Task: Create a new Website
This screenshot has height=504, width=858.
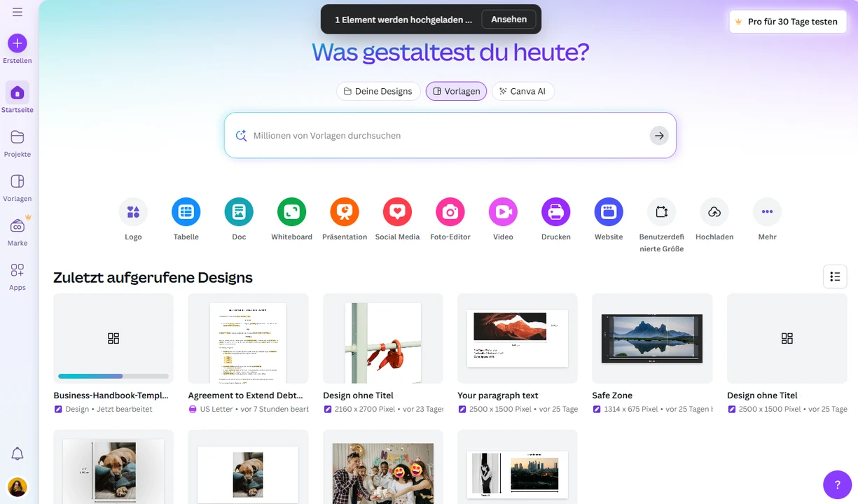Action: 609,211
